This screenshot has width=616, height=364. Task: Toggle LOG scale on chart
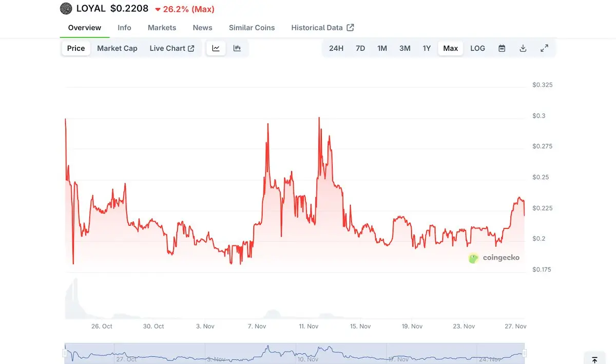click(x=477, y=48)
